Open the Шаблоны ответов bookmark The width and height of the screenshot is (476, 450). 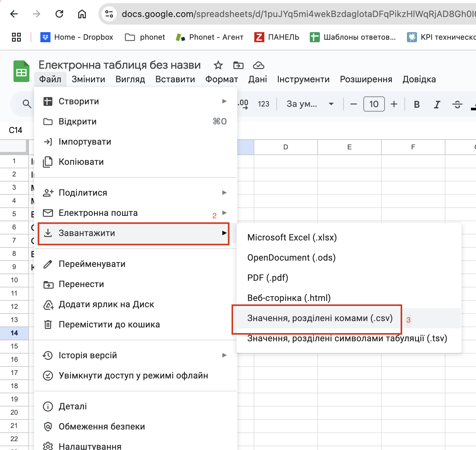tap(353, 37)
